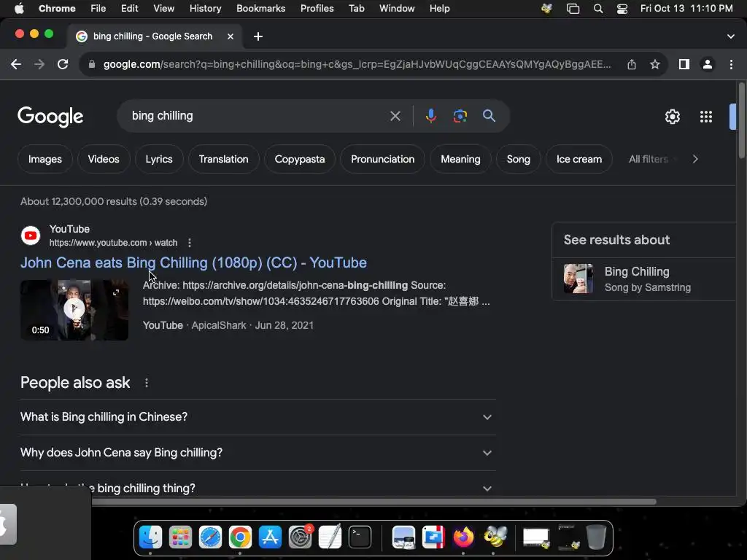Open the Google apps grid

coord(706,117)
